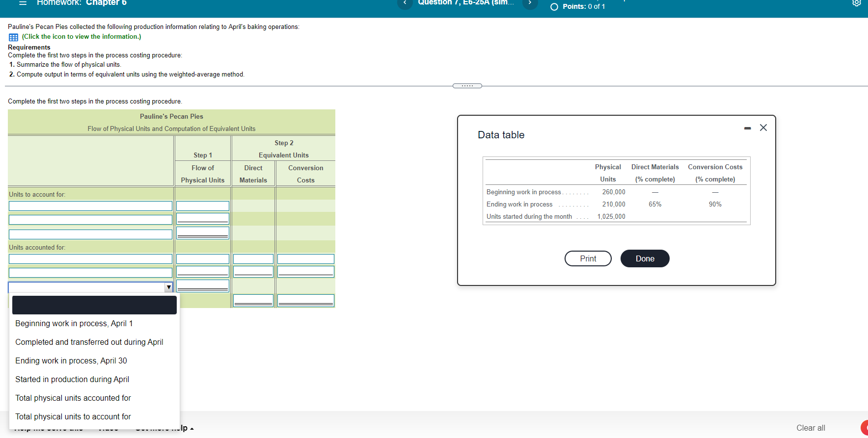Screen dimensions: 868x438
Task: Click Done in Data table dialog
Action: pos(645,258)
